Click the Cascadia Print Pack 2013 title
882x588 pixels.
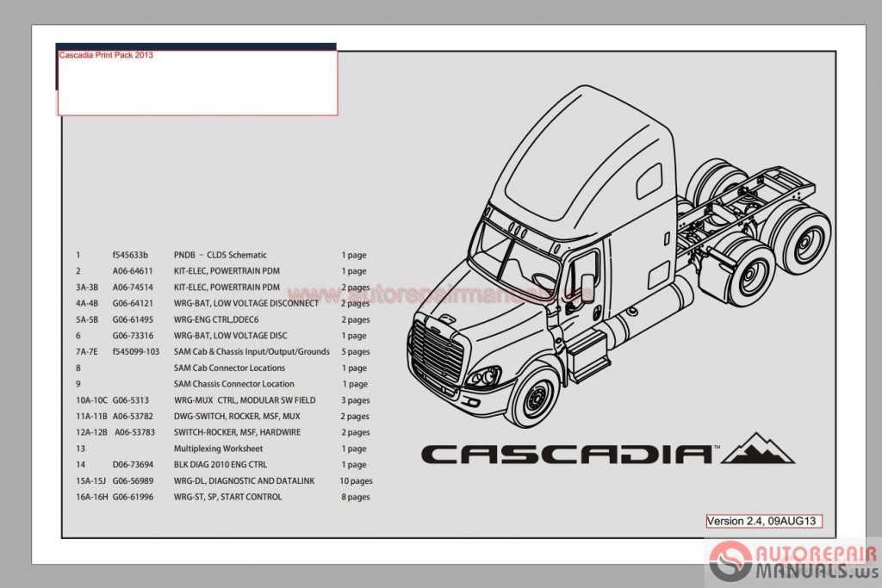click(105, 54)
